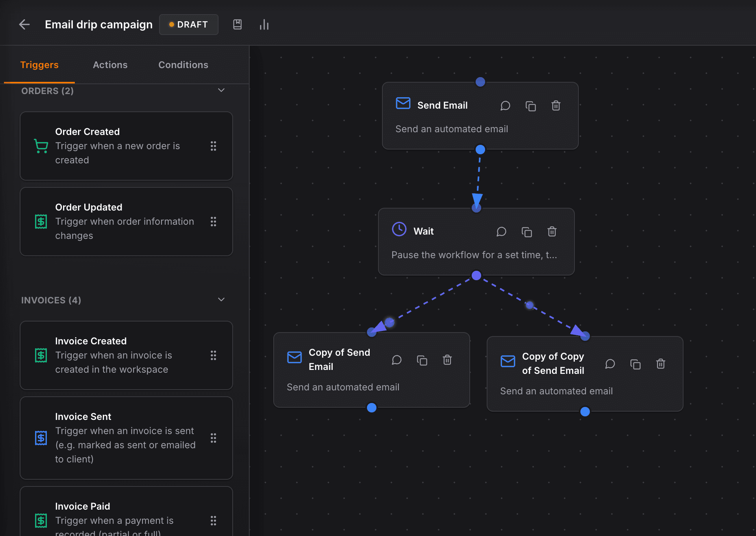The width and height of the screenshot is (756, 536).
Task: Open the Conditions tab
Action: pos(183,65)
